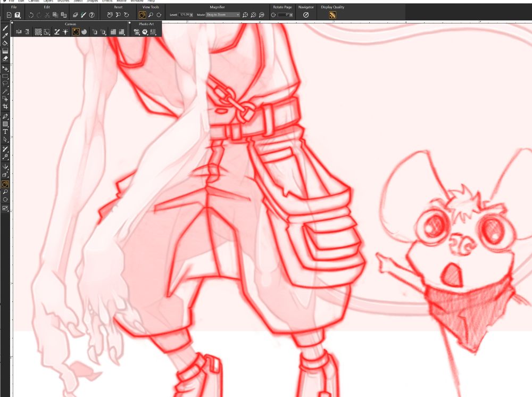Select the Shape Selection arrow tool

pyautogui.click(x=5, y=139)
